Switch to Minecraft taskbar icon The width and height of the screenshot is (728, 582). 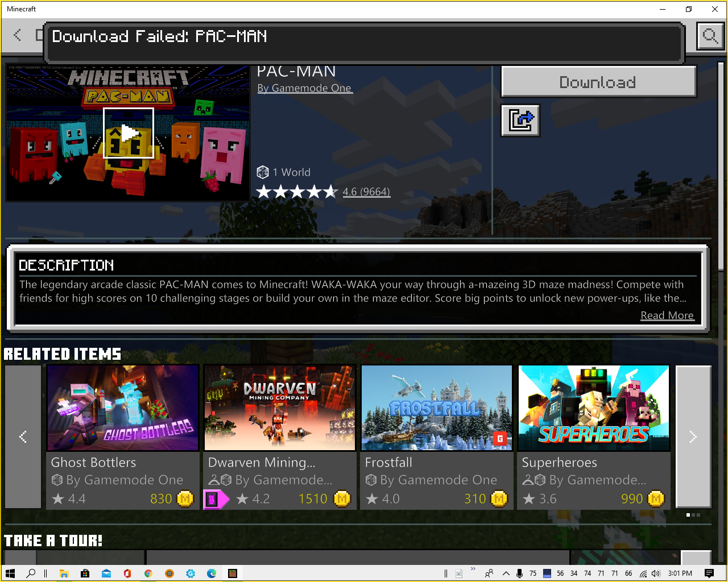[x=233, y=573]
